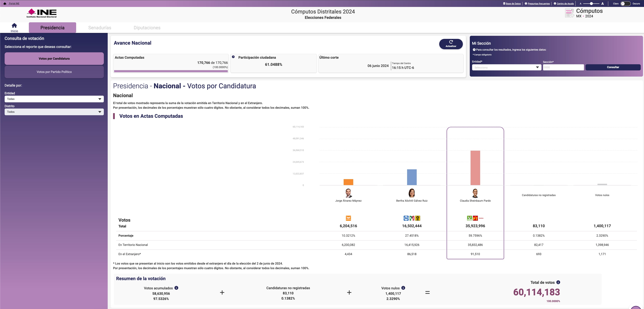Click the PAN party logo

click(406, 218)
